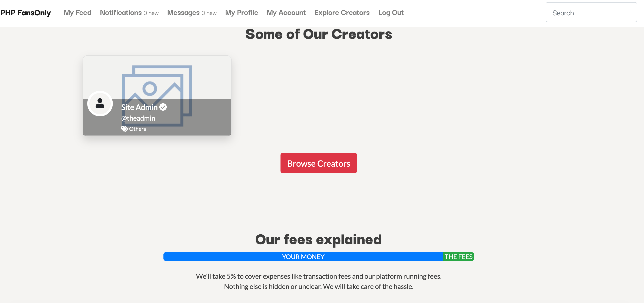Click the Log Out icon in navigation

pyautogui.click(x=391, y=12)
